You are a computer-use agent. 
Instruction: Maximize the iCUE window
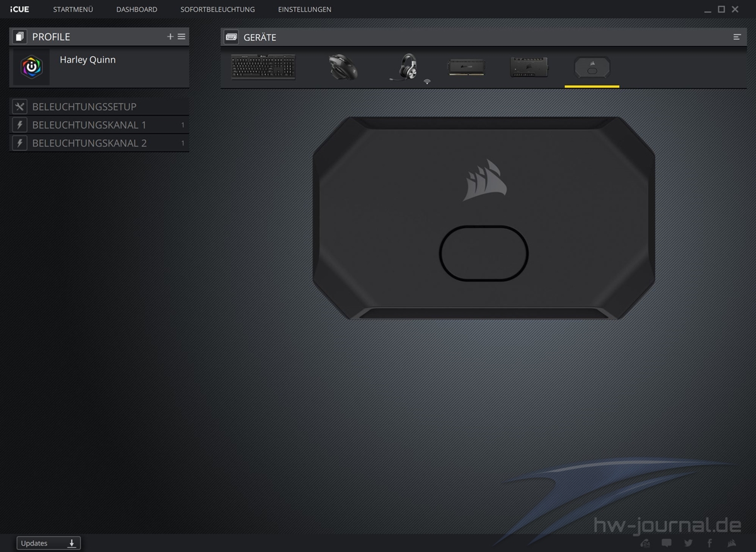(x=721, y=9)
